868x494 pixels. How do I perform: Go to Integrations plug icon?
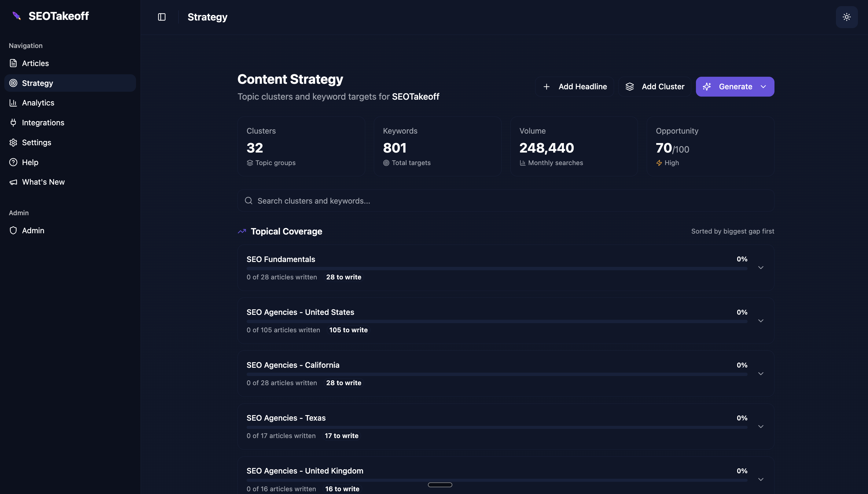[x=13, y=123]
